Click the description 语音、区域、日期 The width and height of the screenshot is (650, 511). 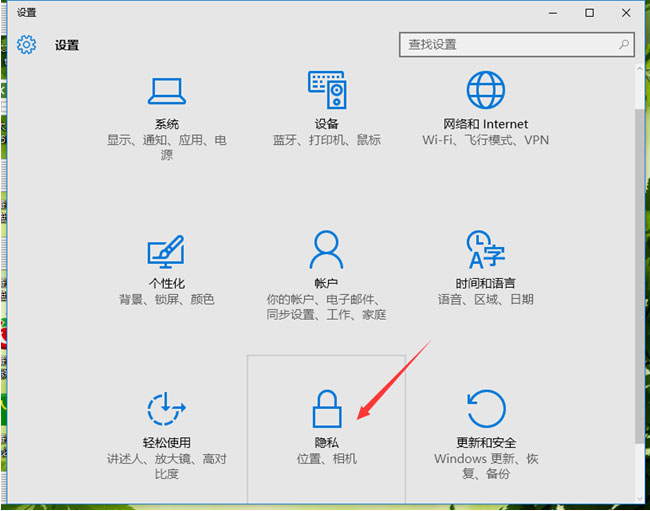[485, 299]
